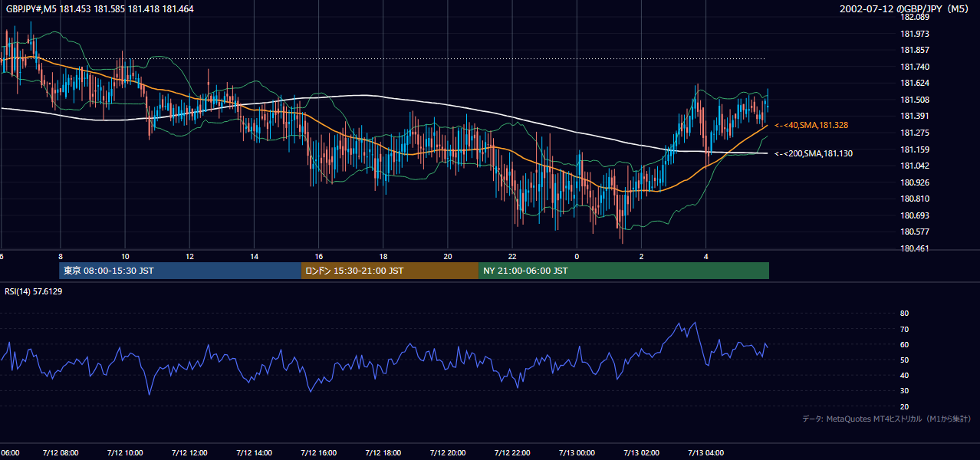Viewport: 980px width, 460px height.
Task: Click the 7/12 16:00 time axis label
Action: 318,453
